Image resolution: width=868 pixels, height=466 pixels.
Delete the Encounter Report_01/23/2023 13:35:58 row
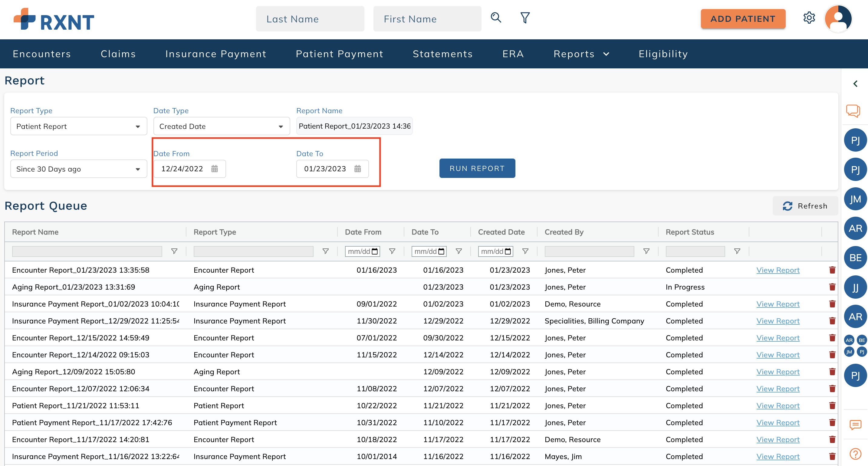click(x=832, y=270)
